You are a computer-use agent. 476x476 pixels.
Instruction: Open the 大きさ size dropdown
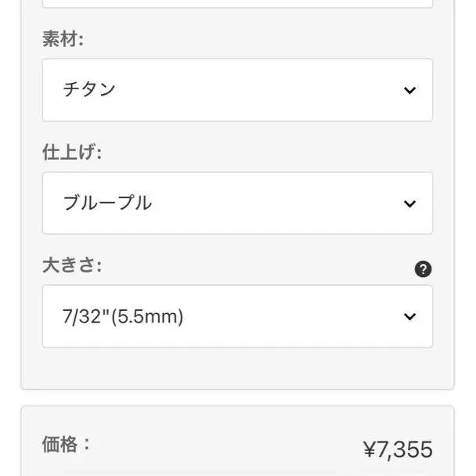point(237,316)
